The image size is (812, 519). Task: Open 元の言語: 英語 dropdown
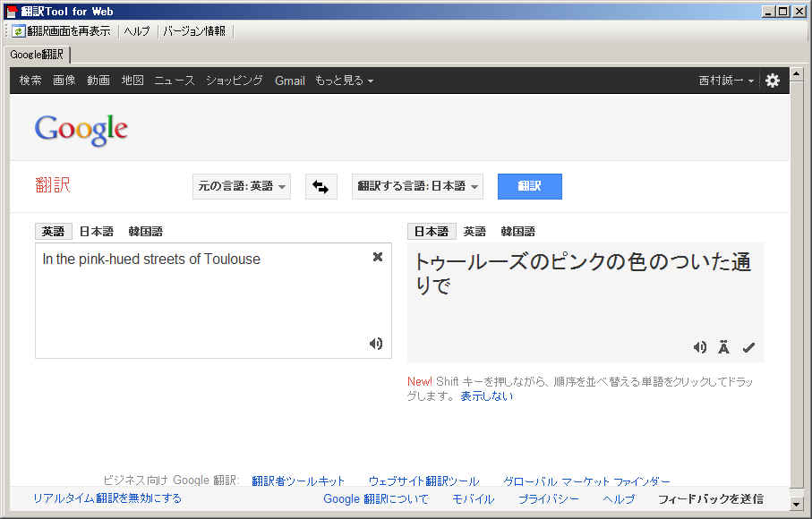(242, 186)
